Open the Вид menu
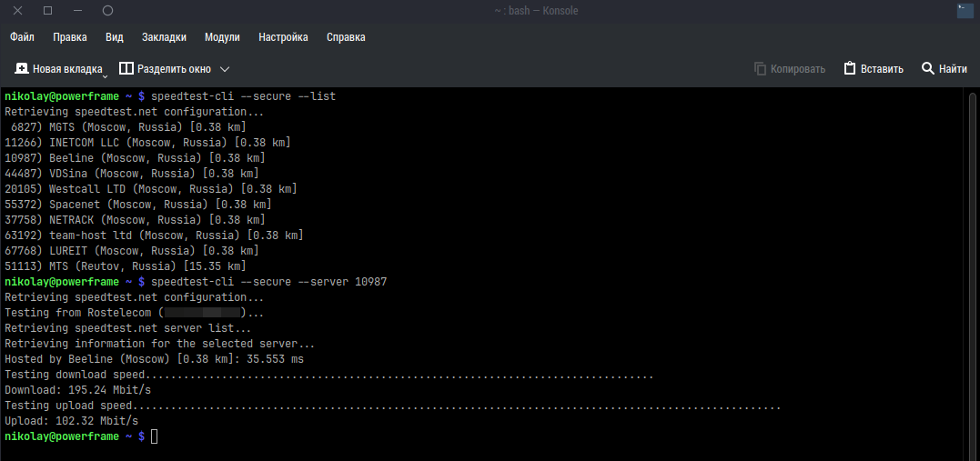The height and width of the screenshot is (461, 980). click(x=114, y=37)
